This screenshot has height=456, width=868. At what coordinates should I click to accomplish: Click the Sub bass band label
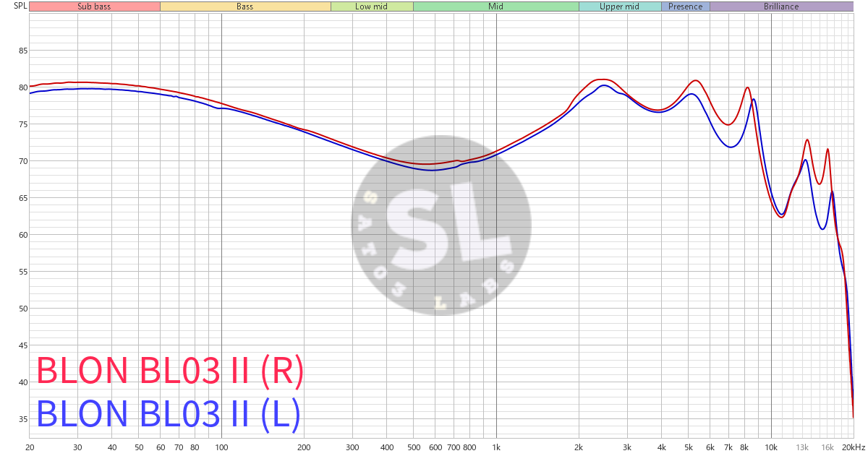pos(94,7)
